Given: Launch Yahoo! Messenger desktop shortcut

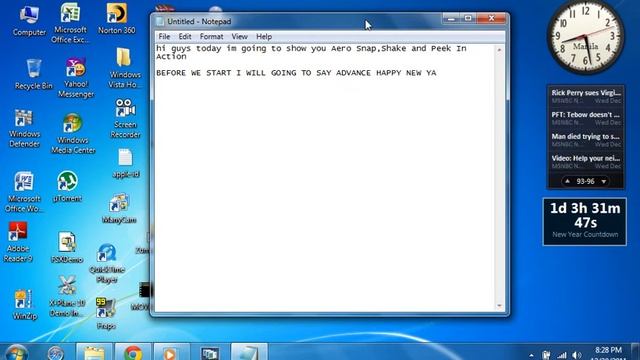Looking at the screenshot, I should pyautogui.click(x=76, y=78).
